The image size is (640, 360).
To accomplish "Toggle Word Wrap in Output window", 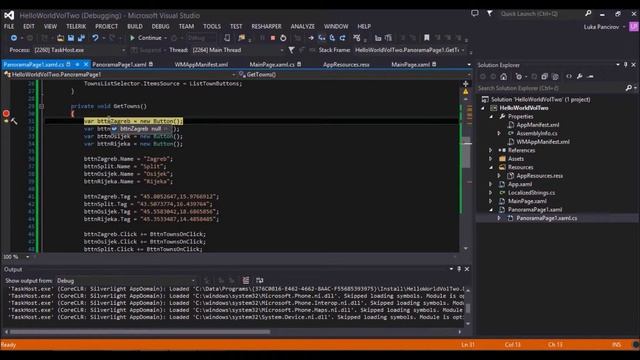I will [x=260, y=280].
